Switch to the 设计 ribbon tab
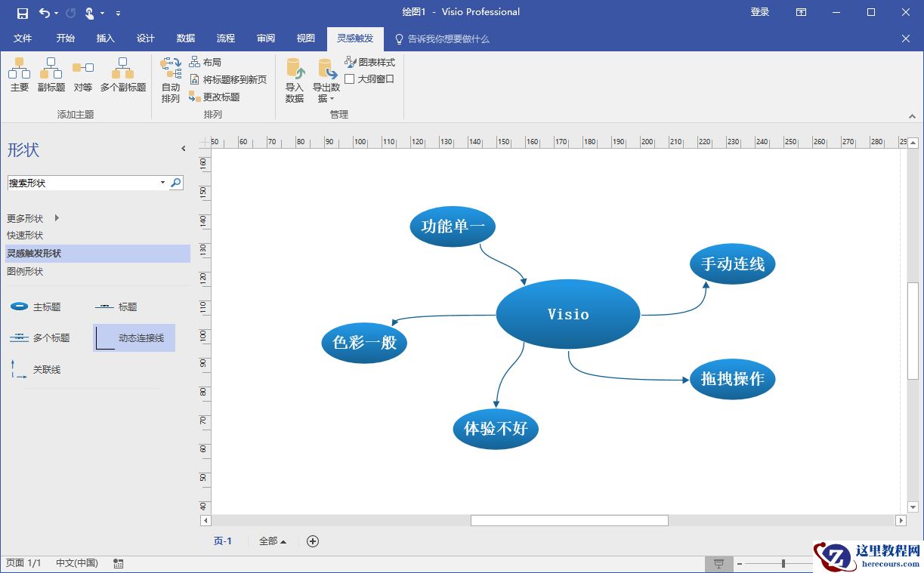The height and width of the screenshot is (573, 924). tap(145, 39)
